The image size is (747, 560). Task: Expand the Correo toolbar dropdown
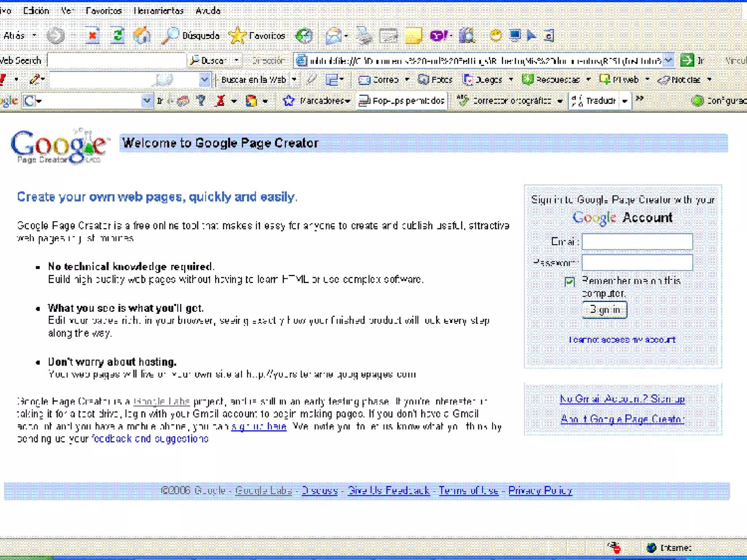(x=407, y=79)
